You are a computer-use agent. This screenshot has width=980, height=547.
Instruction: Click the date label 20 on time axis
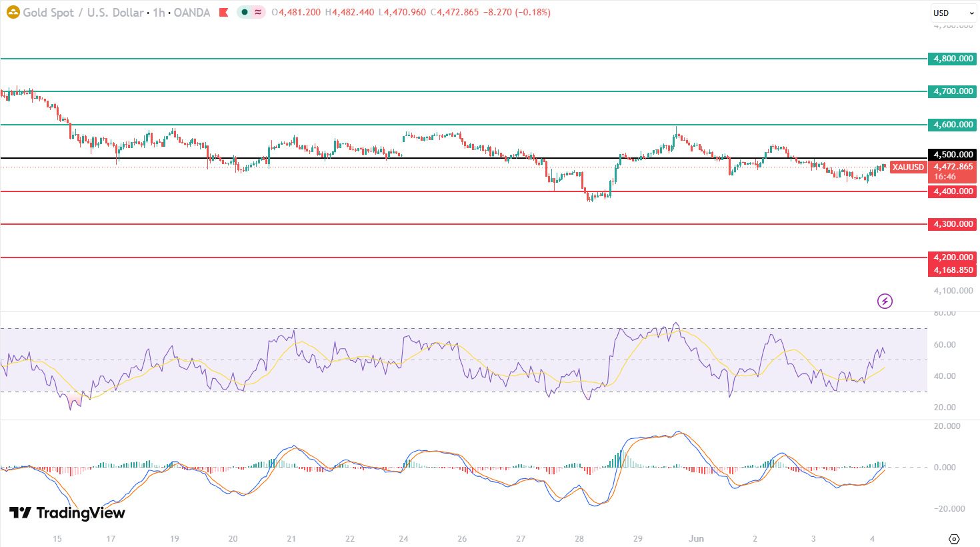click(233, 539)
